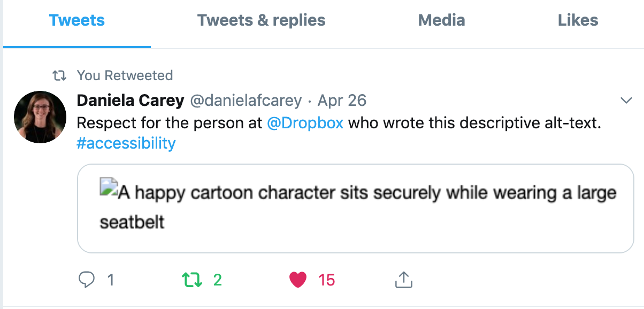This screenshot has width=644, height=309.
Task: Click the reply speech bubble icon
Action: (87, 279)
